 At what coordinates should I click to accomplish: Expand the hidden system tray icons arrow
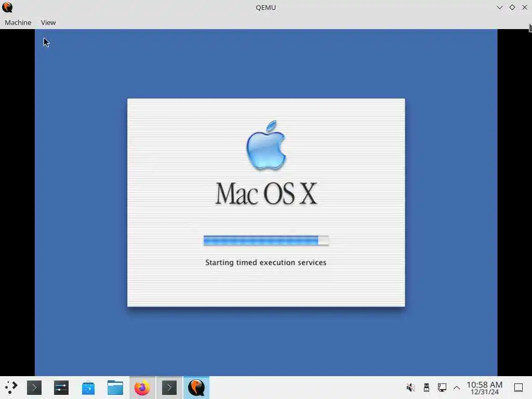point(457,388)
